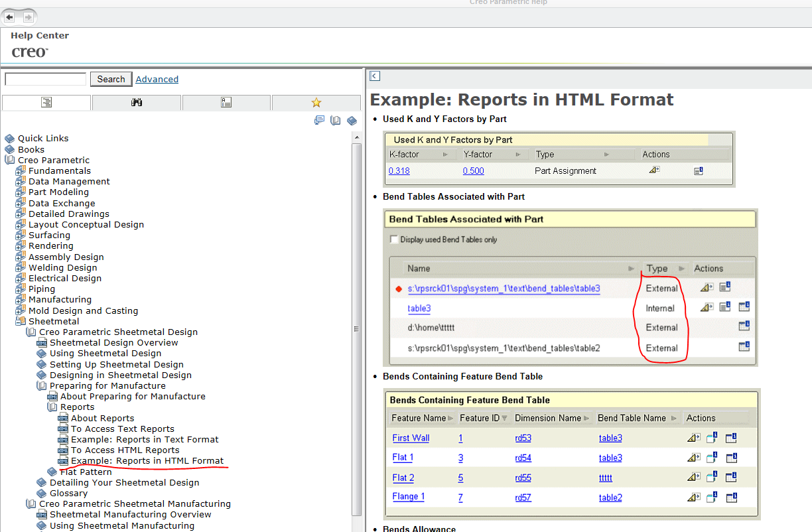
Task: Expand the Data Exchange node icon
Action: tap(21, 203)
